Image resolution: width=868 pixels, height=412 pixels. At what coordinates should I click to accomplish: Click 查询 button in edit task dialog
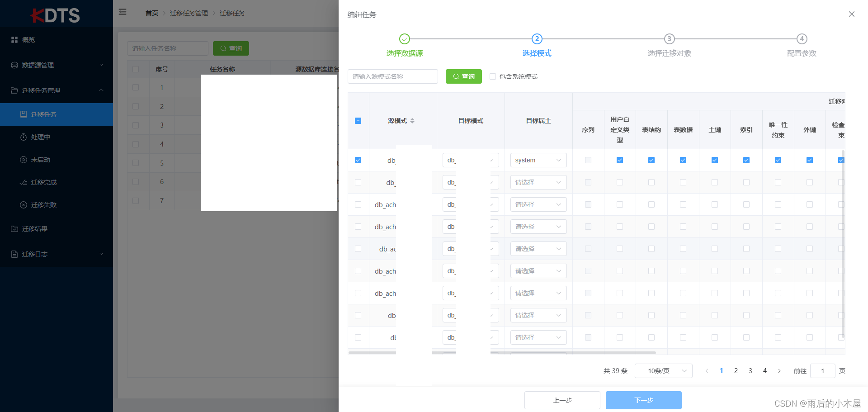click(464, 76)
